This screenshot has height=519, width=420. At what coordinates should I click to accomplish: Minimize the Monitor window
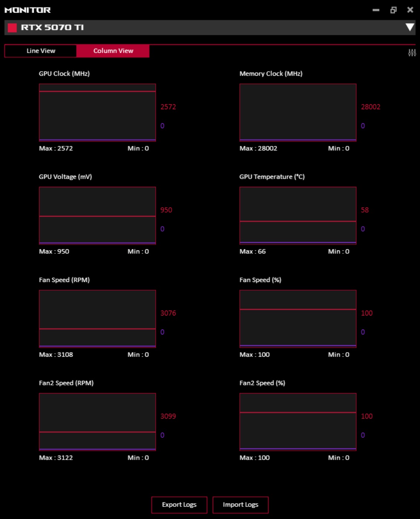point(376,10)
